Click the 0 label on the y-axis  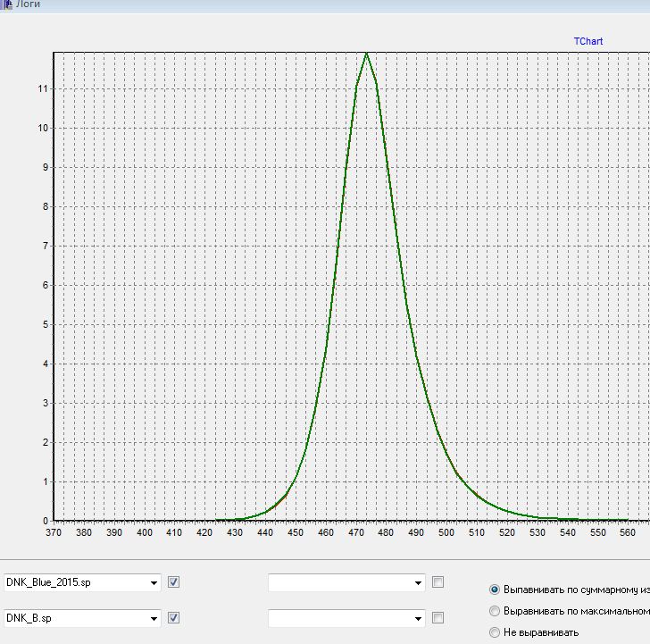(x=46, y=521)
